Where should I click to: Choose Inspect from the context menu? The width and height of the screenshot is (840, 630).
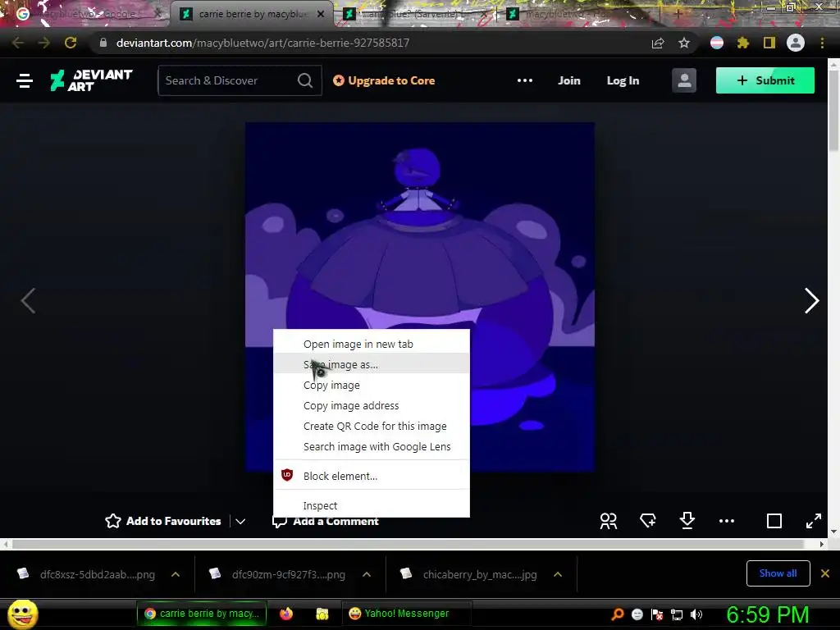[x=372, y=505]
